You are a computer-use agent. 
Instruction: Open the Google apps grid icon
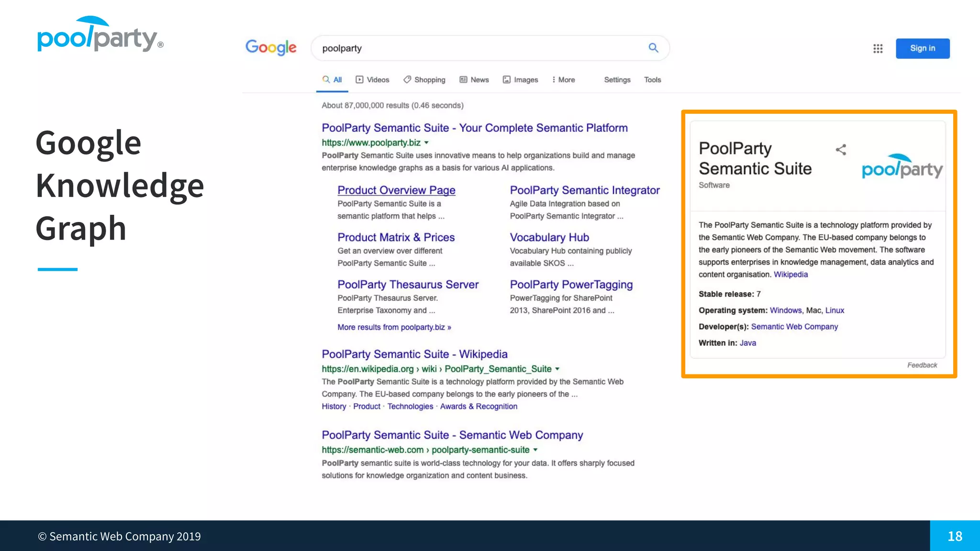pos(878,48)
